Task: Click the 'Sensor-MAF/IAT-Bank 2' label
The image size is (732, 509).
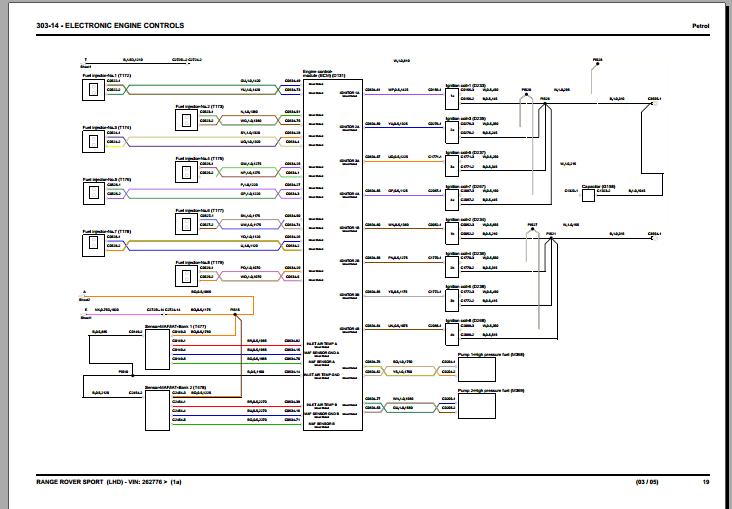Action: pyautogui.click(x=176, y=388)
